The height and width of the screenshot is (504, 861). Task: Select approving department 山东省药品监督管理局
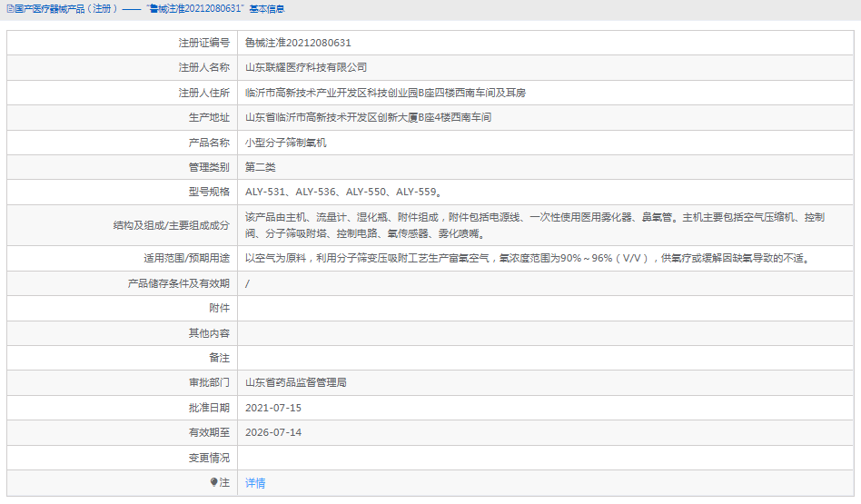pyautogui.click(x=295, y=382)
